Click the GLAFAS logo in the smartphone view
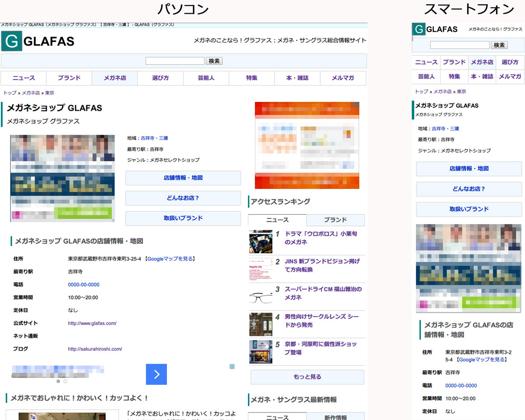This screenshot has width=525, height=420. click(435, 29)
